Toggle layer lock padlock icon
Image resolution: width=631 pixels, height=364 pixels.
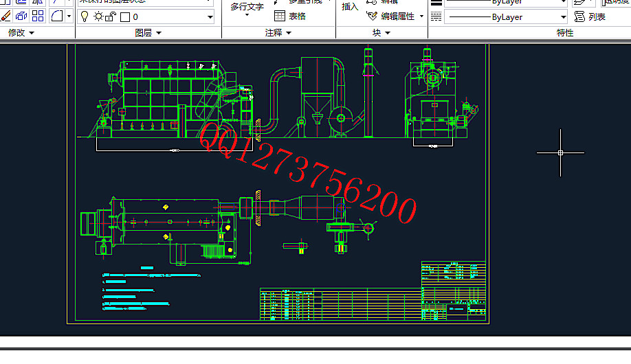[x=111, y=16]
